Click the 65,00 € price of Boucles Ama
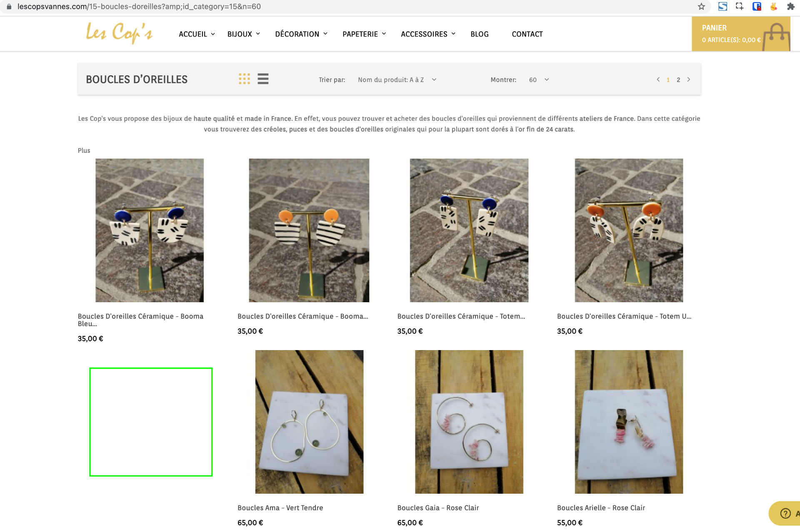 point(250,523)
